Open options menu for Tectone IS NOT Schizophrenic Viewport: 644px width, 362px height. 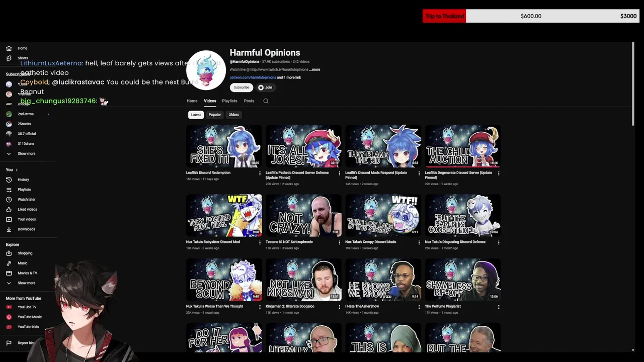coord(340,242)
